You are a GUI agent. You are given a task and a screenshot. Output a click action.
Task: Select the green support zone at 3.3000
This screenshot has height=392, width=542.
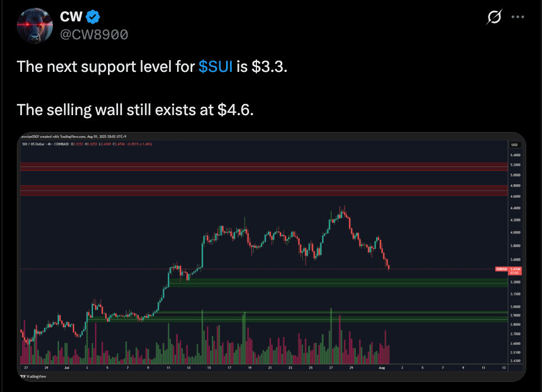coord(338,282)
